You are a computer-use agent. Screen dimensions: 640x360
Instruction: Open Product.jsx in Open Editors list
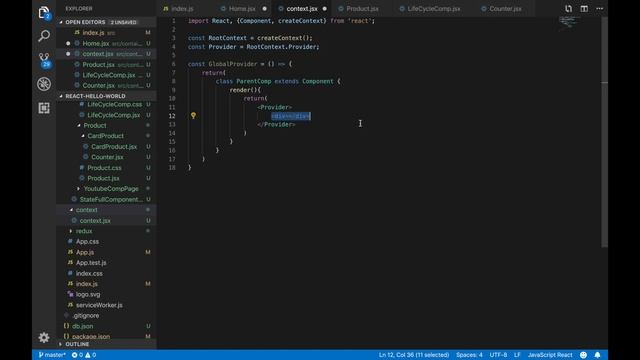(x=106, y=64)
